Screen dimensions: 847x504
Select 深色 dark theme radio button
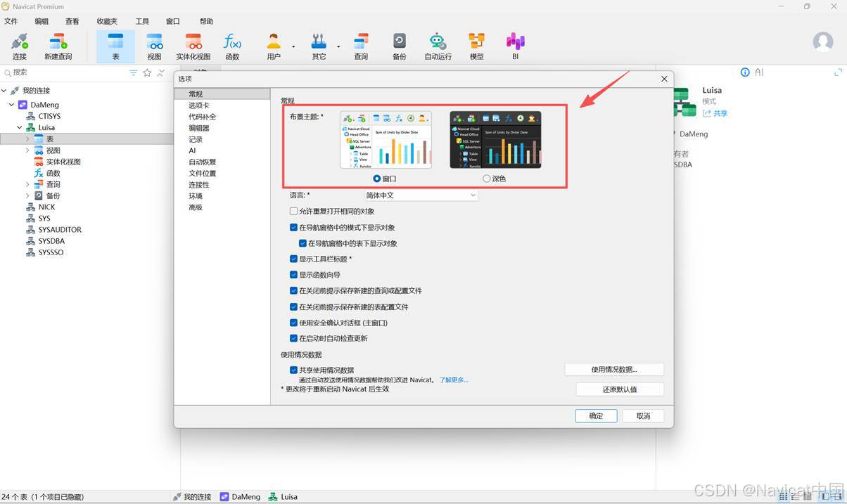pyautogui.click(x=487, y=179)
